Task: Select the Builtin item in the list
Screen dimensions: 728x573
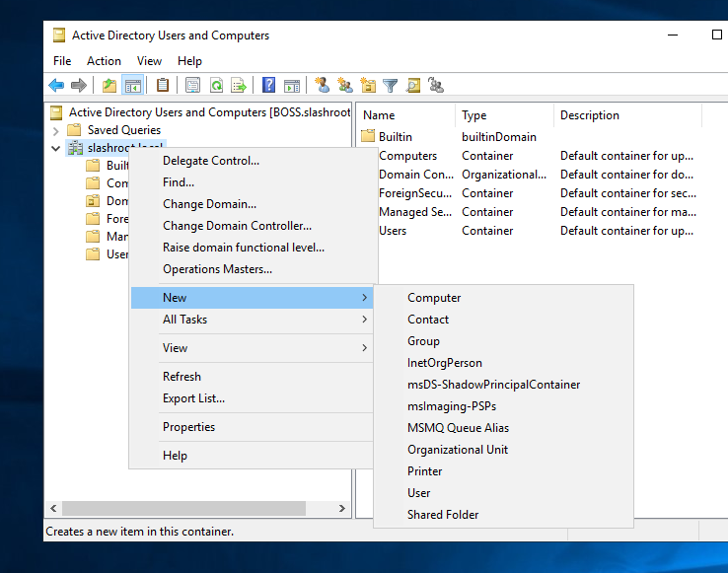Action: pos(396,137)
